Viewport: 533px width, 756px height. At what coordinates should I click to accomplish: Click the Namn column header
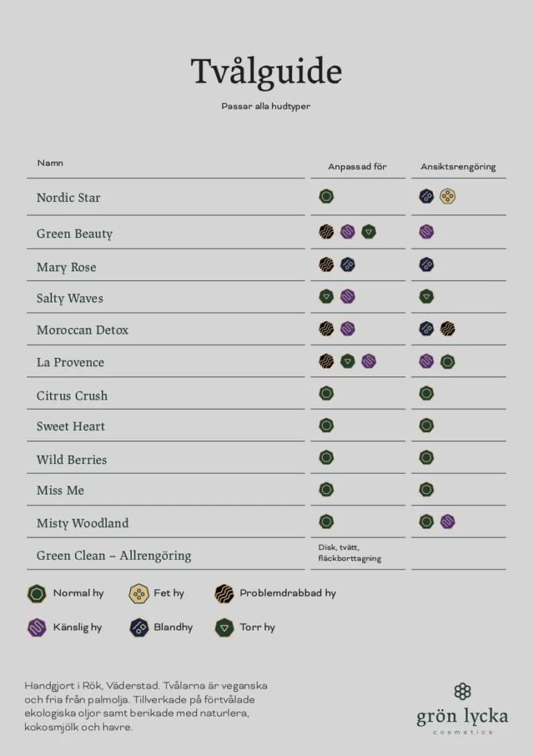pyautogui.click(x=50, y=163)
